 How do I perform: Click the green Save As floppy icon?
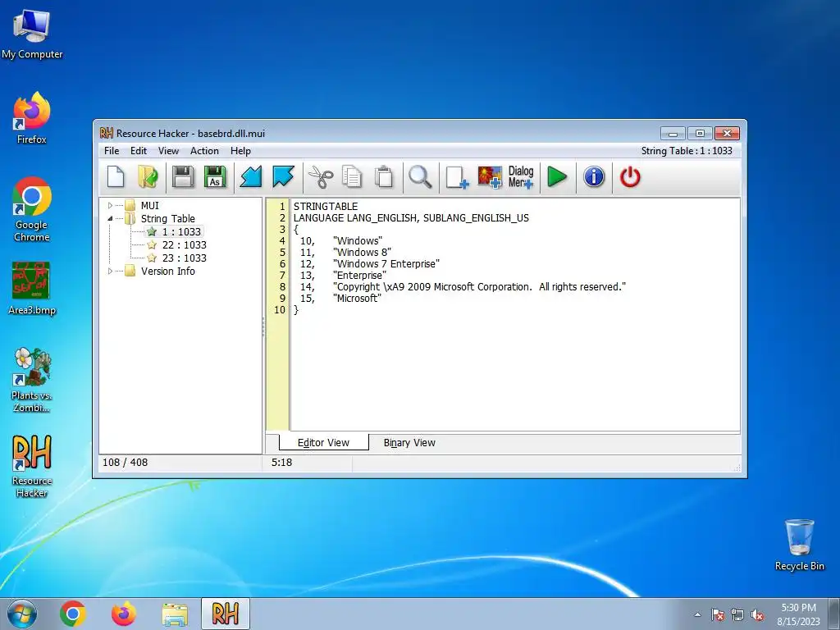pyautogui.click(x=216, y=177)
